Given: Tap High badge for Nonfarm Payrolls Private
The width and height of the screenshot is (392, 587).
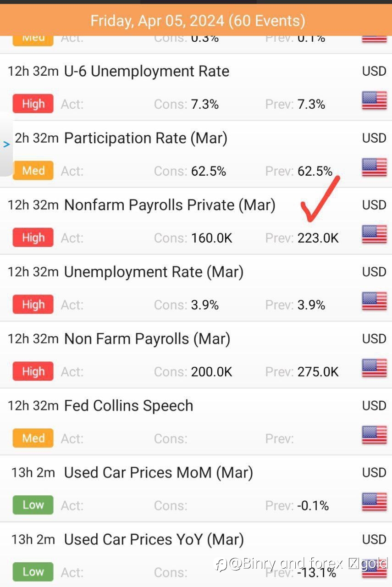Looking at the screenshot, I should (x=33, y=238).
